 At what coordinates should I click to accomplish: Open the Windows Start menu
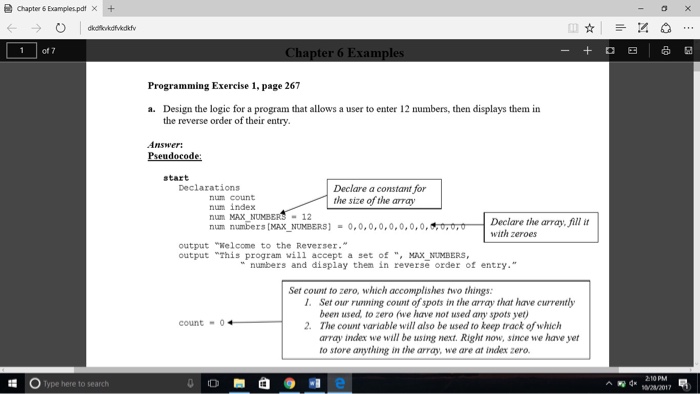(12, 383)
